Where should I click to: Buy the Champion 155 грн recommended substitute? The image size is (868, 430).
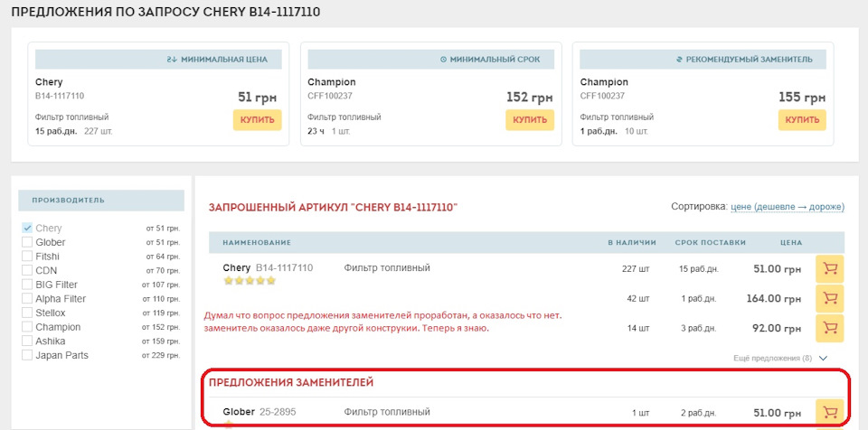click(802, 120)
